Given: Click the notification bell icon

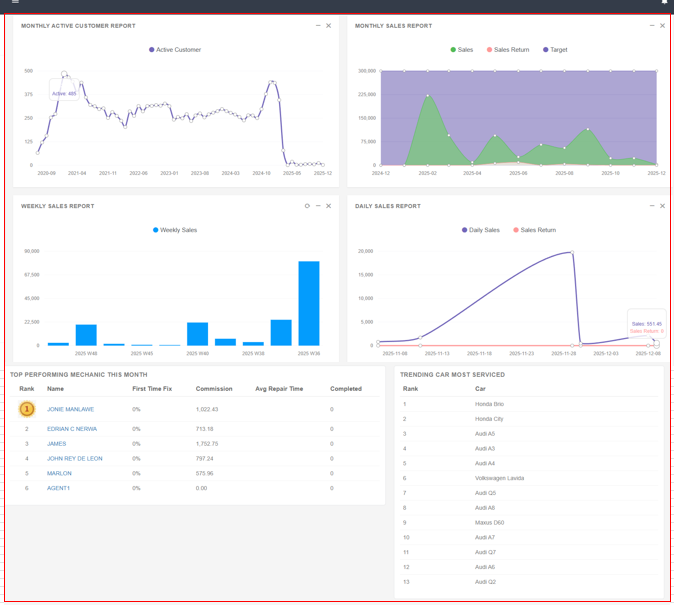Looking at the screenshot, I should (664, 3).
